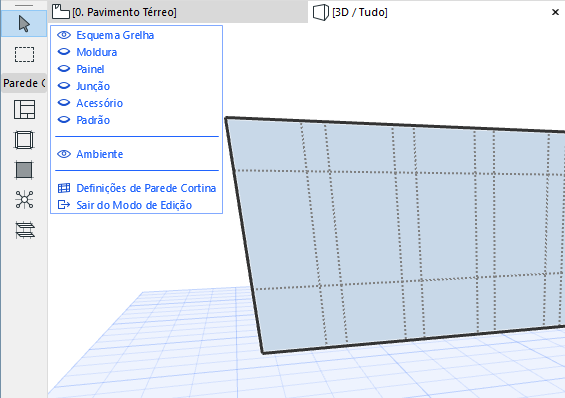Click the Junção label
Image resolution: width=565 pixels, height=398 pixels.
pos(93,86)
